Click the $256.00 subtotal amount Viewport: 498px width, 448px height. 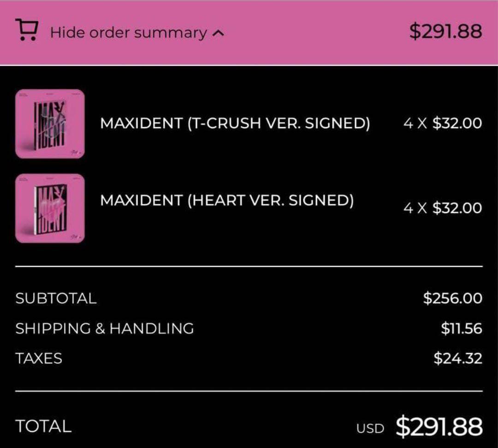click(452, 298)
